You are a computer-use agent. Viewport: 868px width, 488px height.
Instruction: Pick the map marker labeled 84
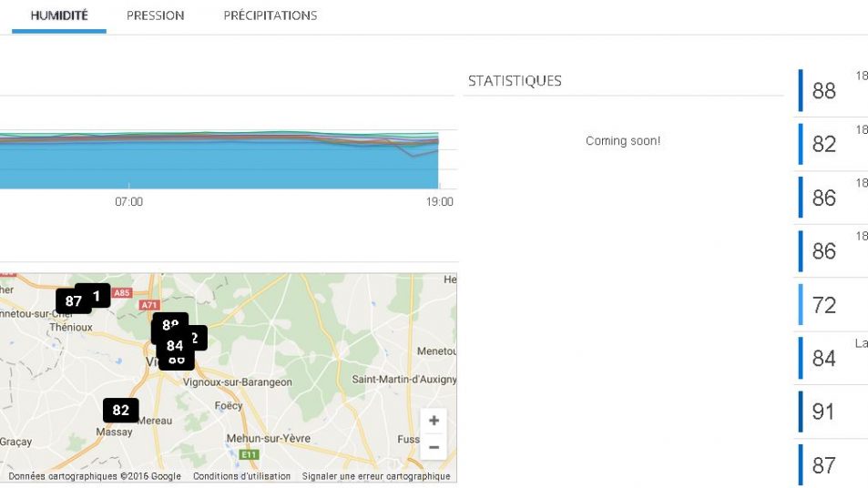(x=173, y=346)
